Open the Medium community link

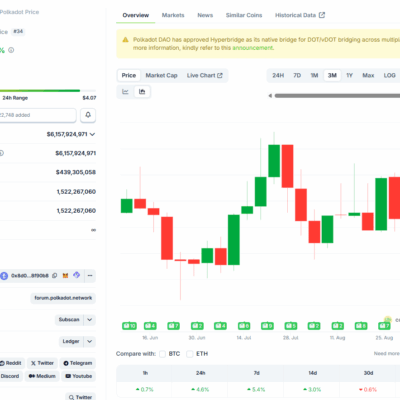tap(42, 376)
